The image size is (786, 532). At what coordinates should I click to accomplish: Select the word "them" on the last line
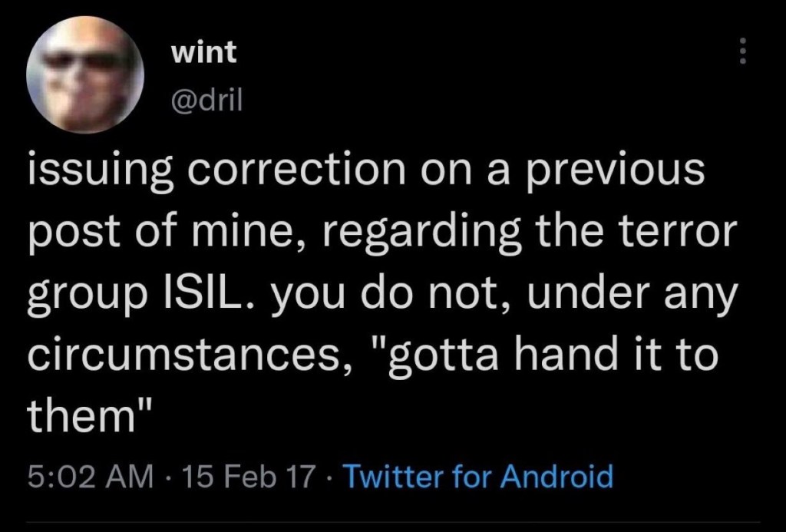click(x=76, y=415)
